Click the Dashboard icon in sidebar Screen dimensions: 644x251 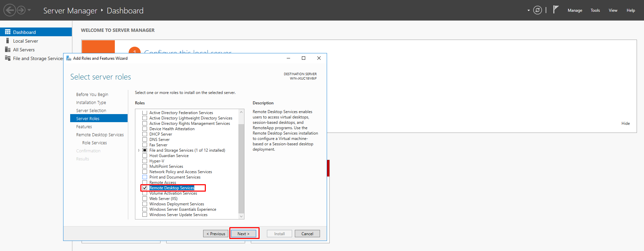point(8,32)
